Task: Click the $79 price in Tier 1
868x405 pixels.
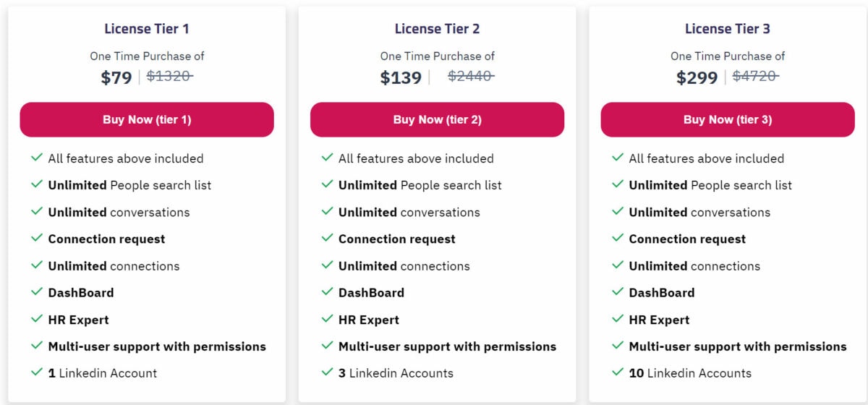Action: (x=116, y=77)
